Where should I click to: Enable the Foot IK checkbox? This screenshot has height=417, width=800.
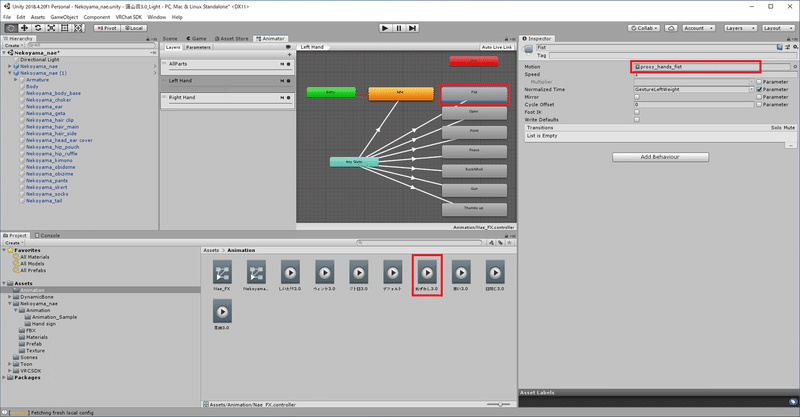(x=637, y=112)
